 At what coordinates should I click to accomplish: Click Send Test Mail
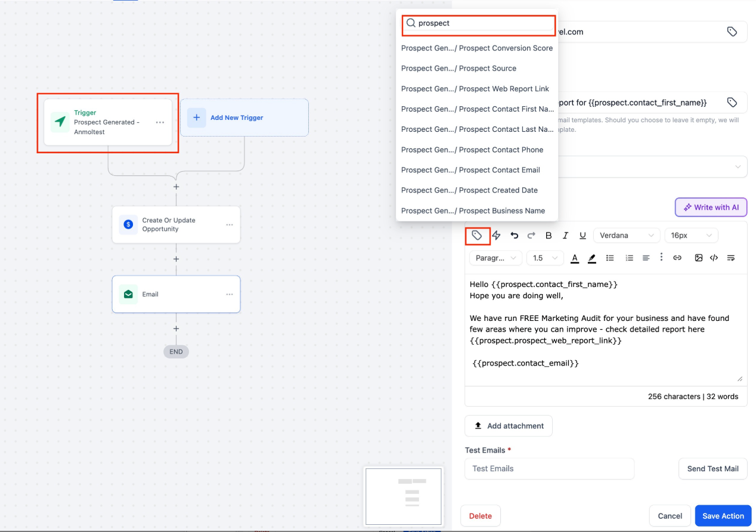pyautogui.click(x=712, y=469)
